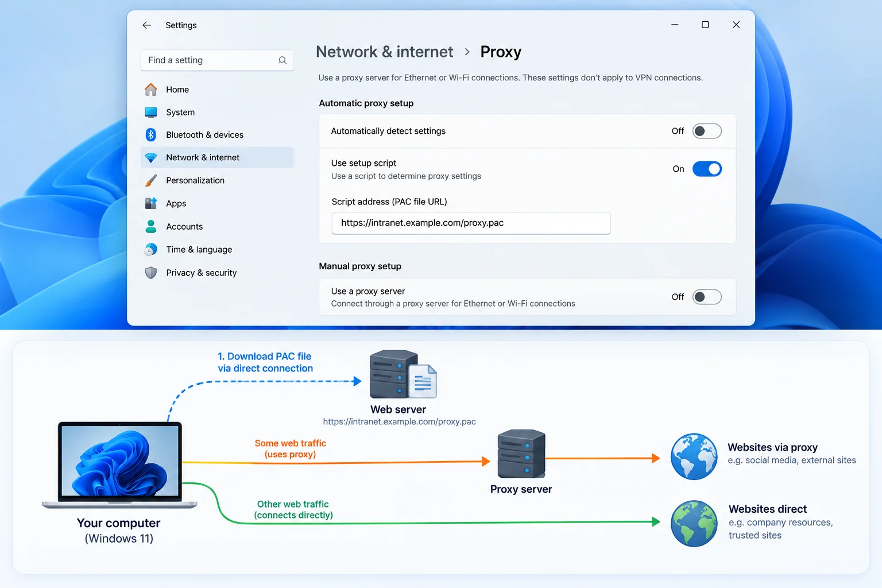Click the Proxy page heading
Screen dimensions: 882x588
coord(501,52)
